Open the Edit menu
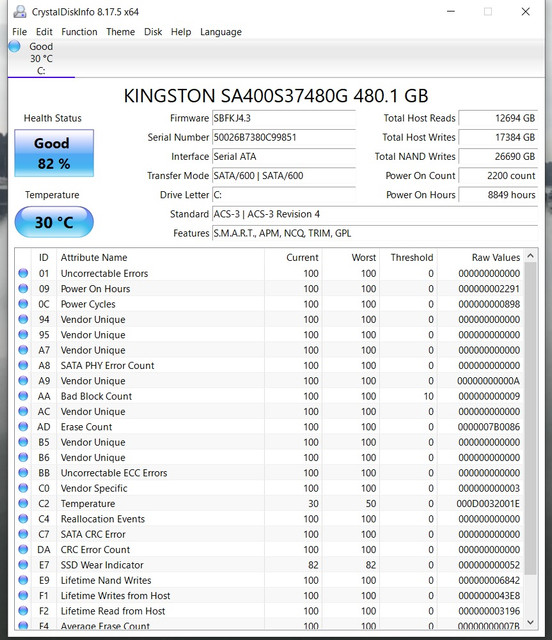552x640 pixels. (44, 32)
